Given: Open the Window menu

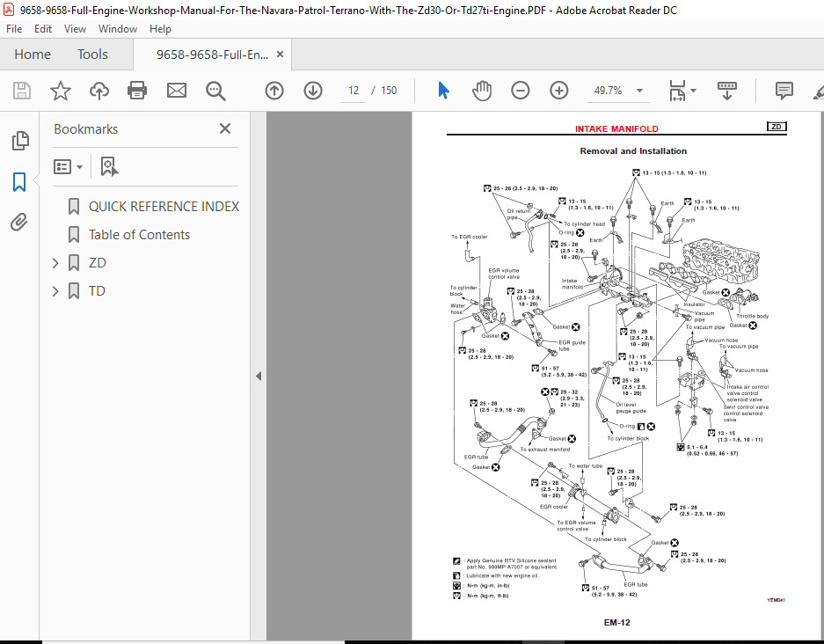Looking at the screenshot, I should coord(118,29).
